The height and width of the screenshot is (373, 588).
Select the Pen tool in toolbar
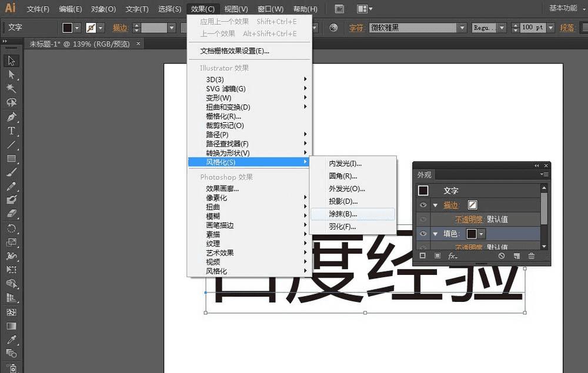(x=11, y=116)
